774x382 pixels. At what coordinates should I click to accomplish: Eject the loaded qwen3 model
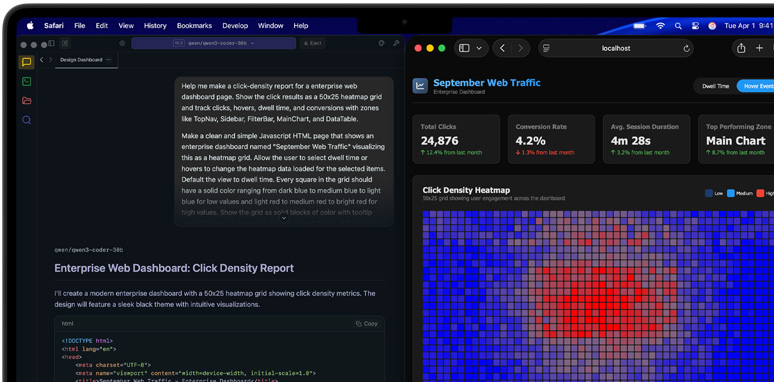click(313, 43)
